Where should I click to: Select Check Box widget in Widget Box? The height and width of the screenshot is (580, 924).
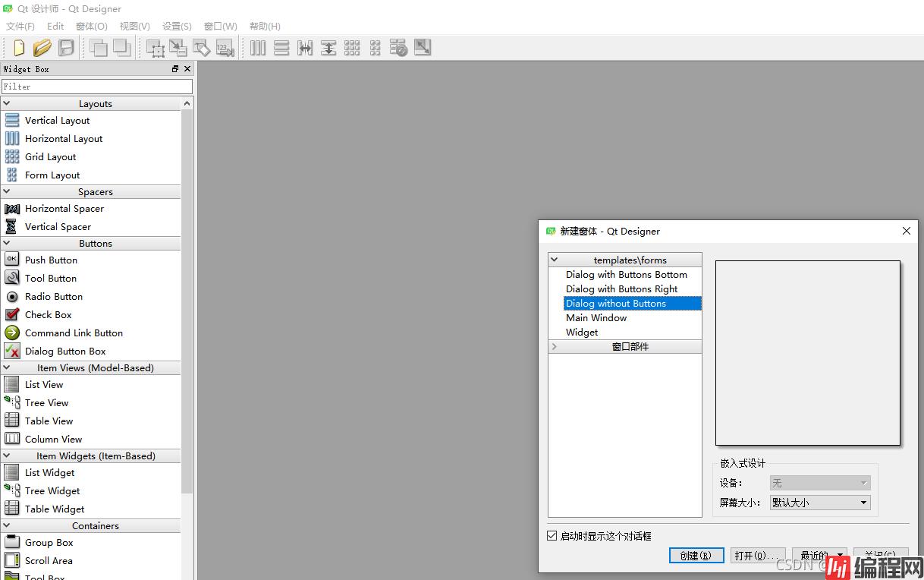[x=48, y=315]
